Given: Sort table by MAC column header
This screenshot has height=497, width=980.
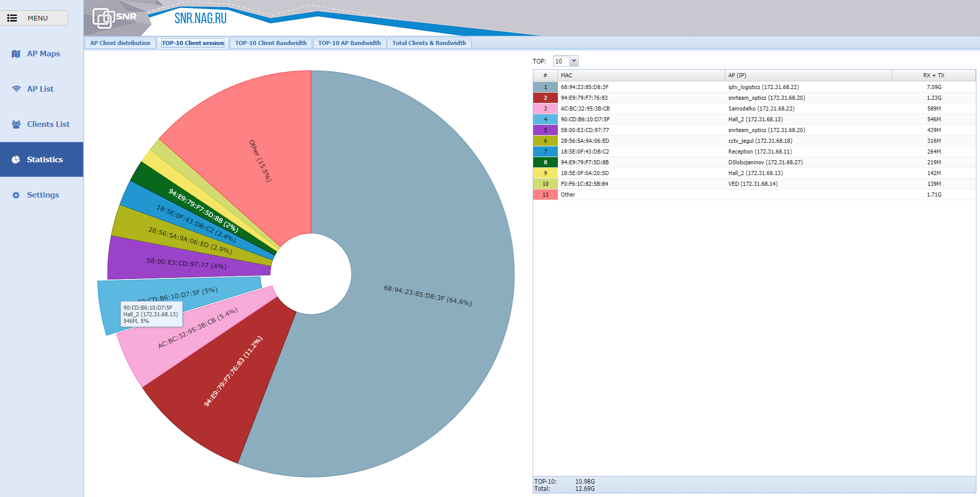Looking at the screenshot, I should pos(640,75).
